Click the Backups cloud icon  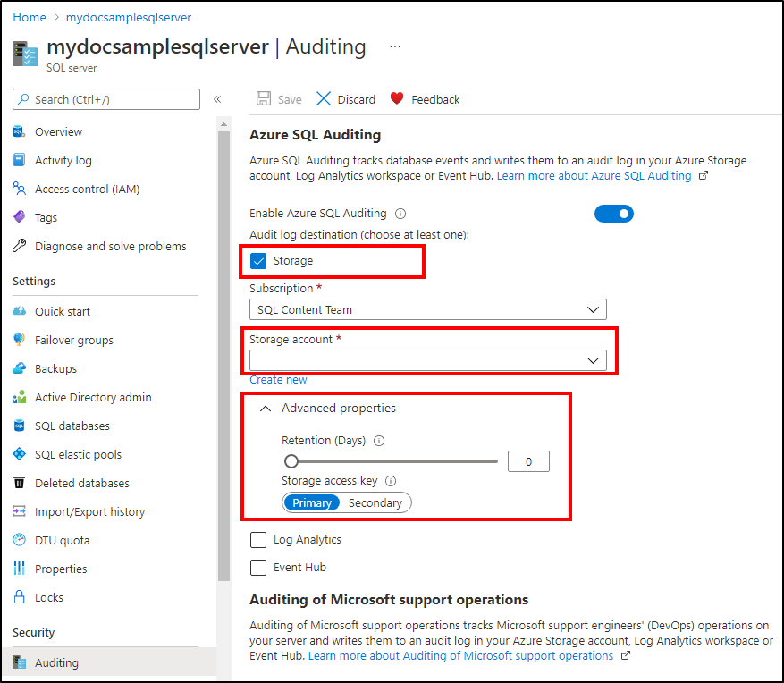tap(19, 368)
